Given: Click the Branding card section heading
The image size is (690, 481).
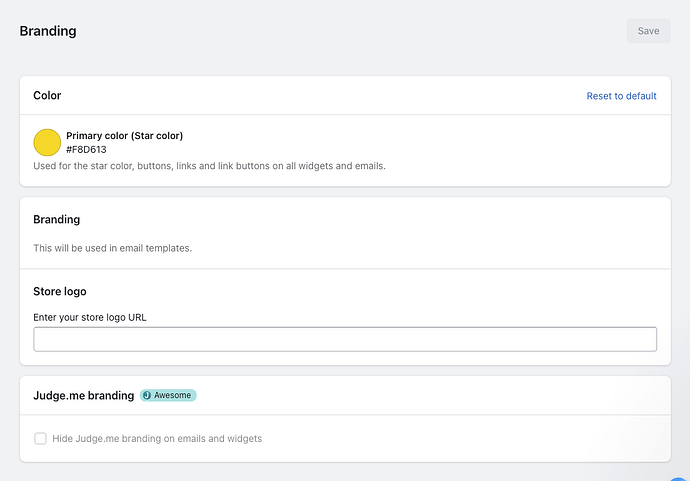Looking at the screenshot, I should tap(56, 219).
